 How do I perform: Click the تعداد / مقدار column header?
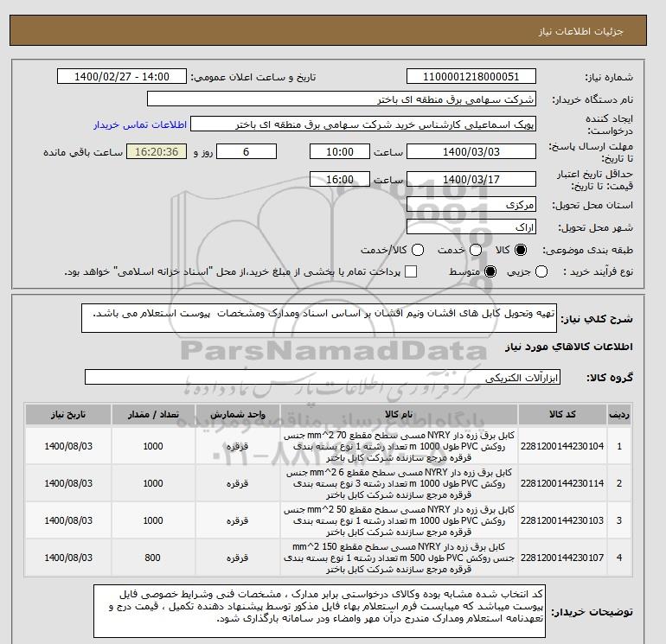pyautogui.click(x=153, y=414)
